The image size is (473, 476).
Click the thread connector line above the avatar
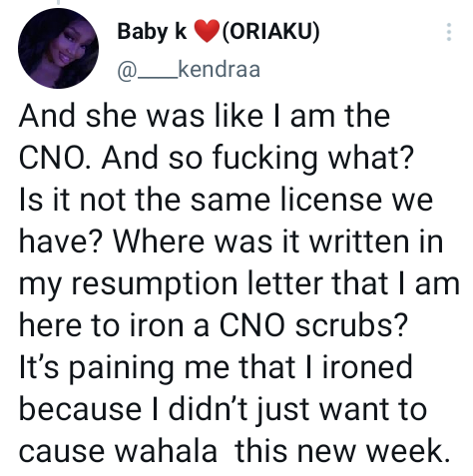(59, 3)
